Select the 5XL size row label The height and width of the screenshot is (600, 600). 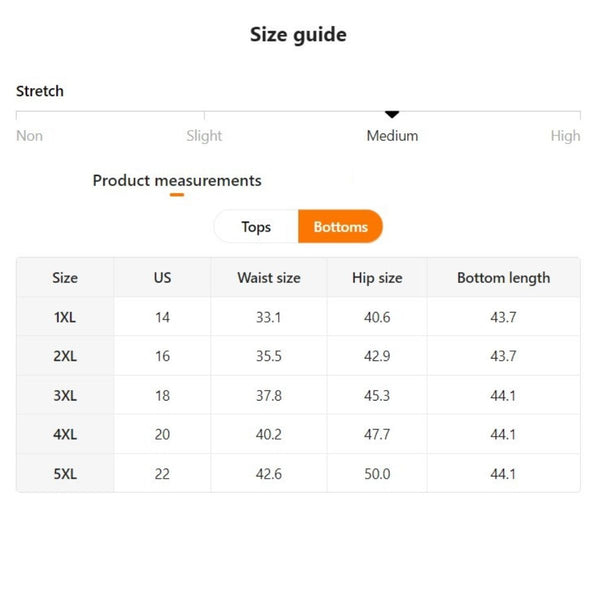65,474
